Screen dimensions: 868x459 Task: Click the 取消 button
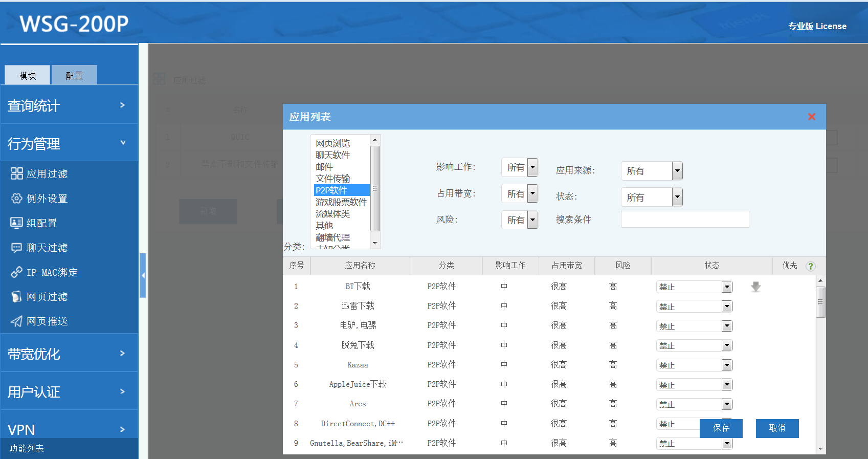[777, 428]
